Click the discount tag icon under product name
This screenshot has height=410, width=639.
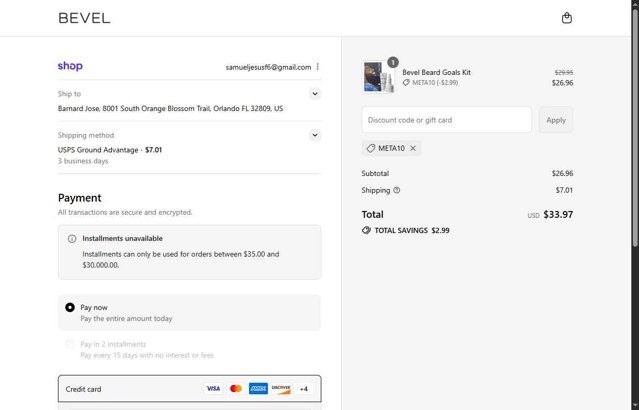[x=406, y=83]
